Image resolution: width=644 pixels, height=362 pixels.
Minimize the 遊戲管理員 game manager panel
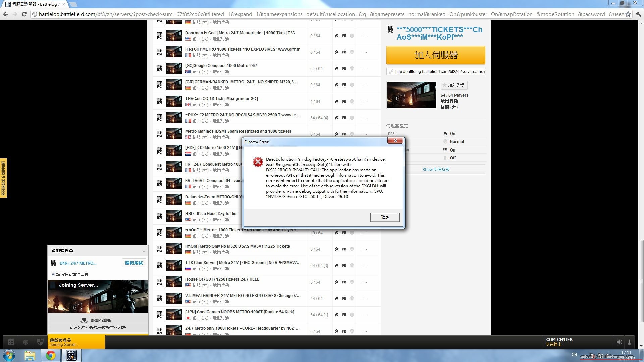coord(144,251)
